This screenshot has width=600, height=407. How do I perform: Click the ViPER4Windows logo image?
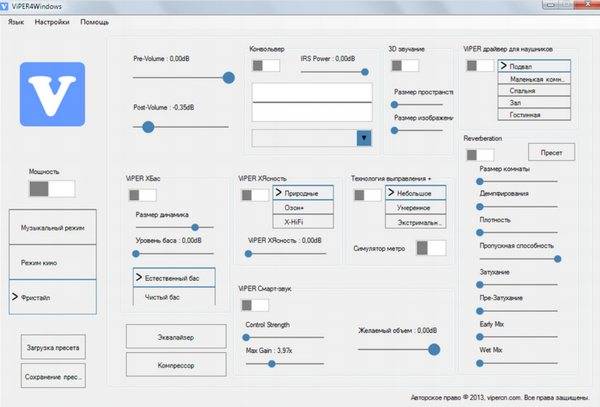tap(52, 94)
